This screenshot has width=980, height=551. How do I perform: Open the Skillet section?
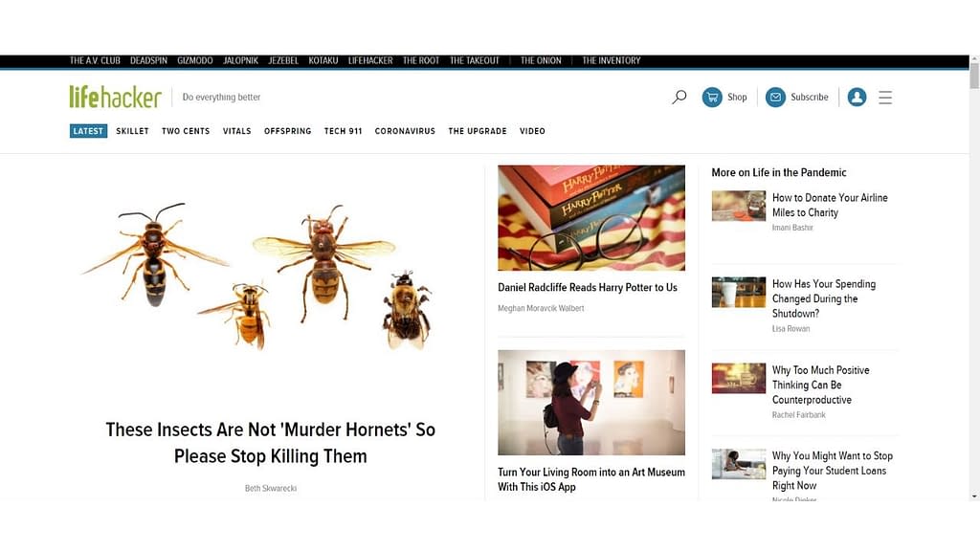point(132,131)
